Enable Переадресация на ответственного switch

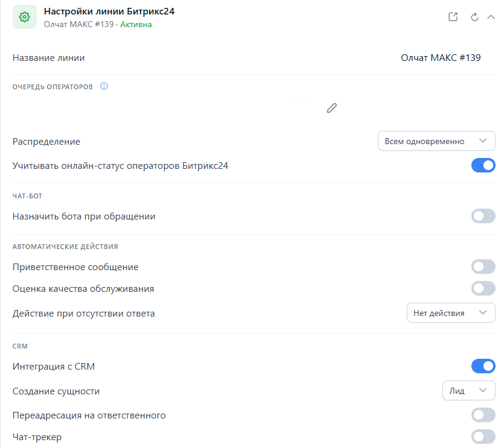[x=483, y=415]
